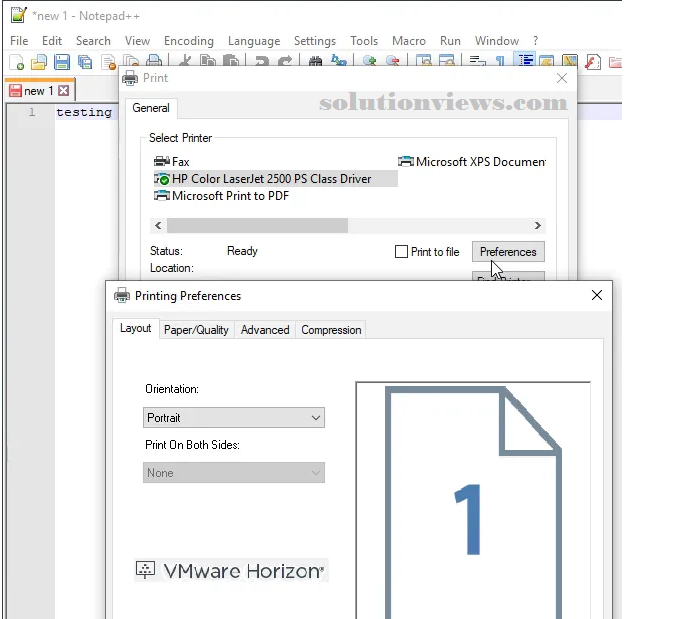Screen dimensions: 683x619
Task: Open the Tools menu
Action: coord(364,41)
